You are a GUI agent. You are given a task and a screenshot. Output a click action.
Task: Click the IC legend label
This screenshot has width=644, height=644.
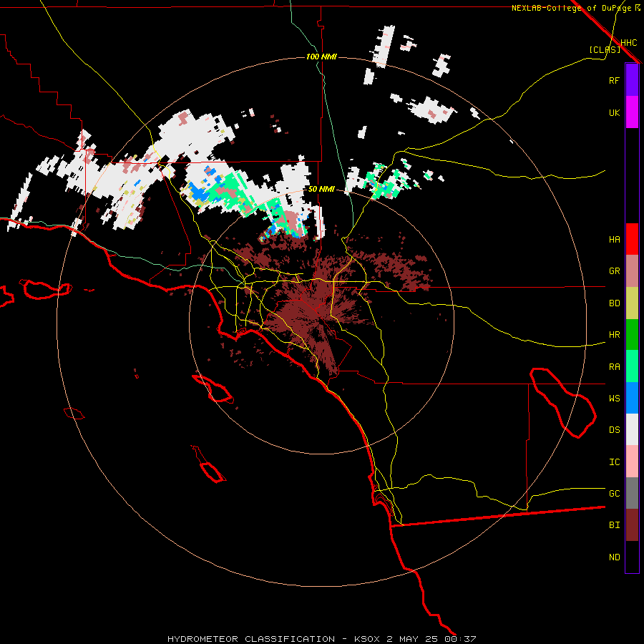[x=614, y=462]
